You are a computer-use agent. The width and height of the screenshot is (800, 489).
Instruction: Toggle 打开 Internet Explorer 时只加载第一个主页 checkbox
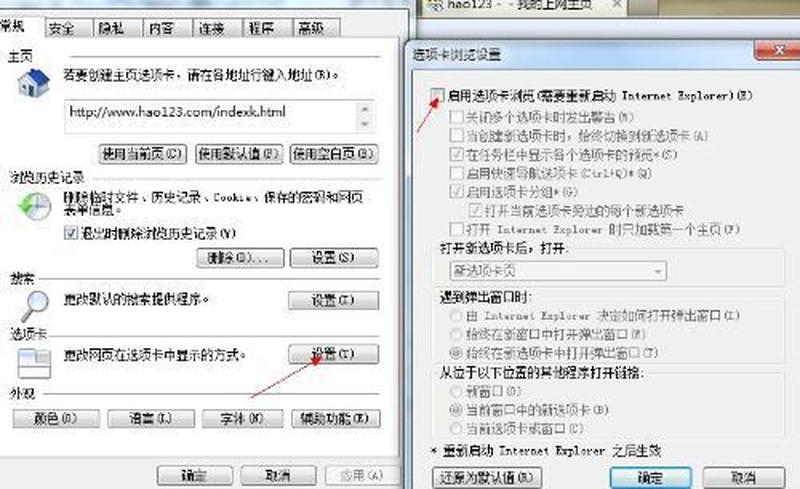tap(456, 229)
